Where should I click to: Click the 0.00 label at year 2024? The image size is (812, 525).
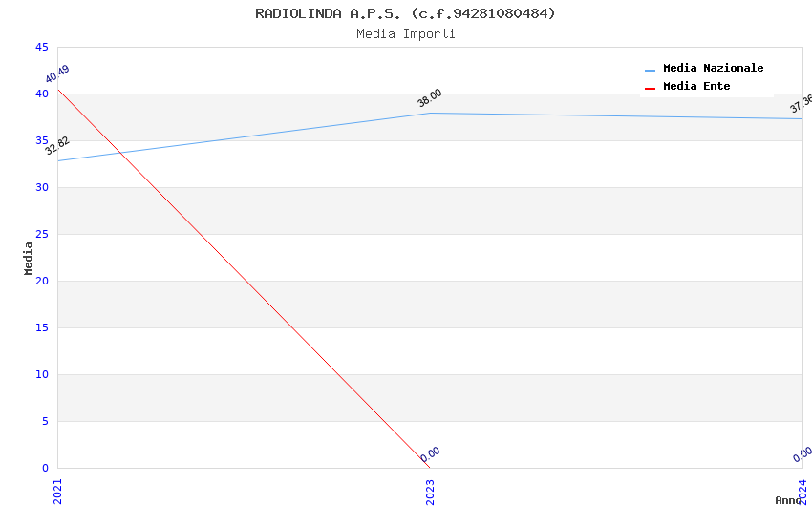tap(802, 454)
